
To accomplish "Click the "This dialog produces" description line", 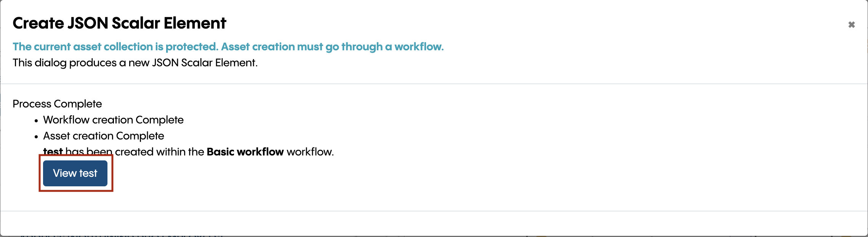I will click(135, 63).
